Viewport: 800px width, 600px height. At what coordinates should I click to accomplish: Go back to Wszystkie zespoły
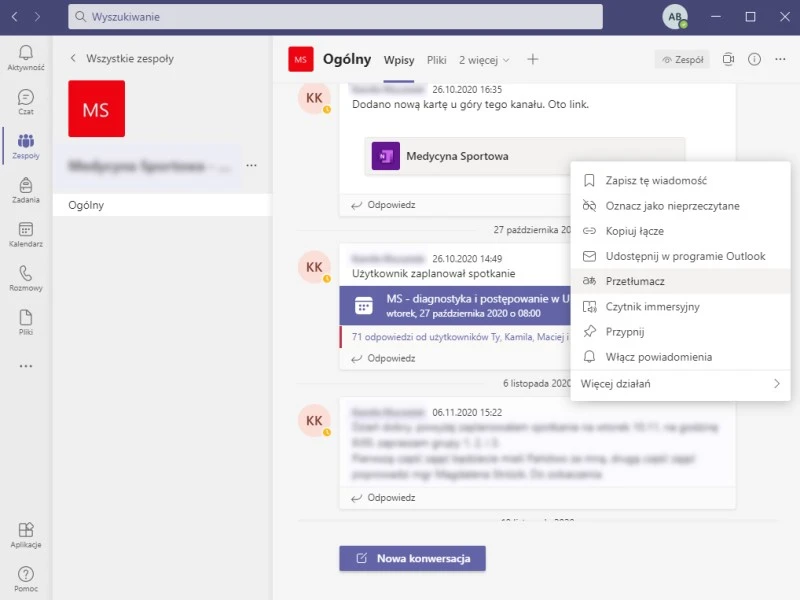[122, 59]
